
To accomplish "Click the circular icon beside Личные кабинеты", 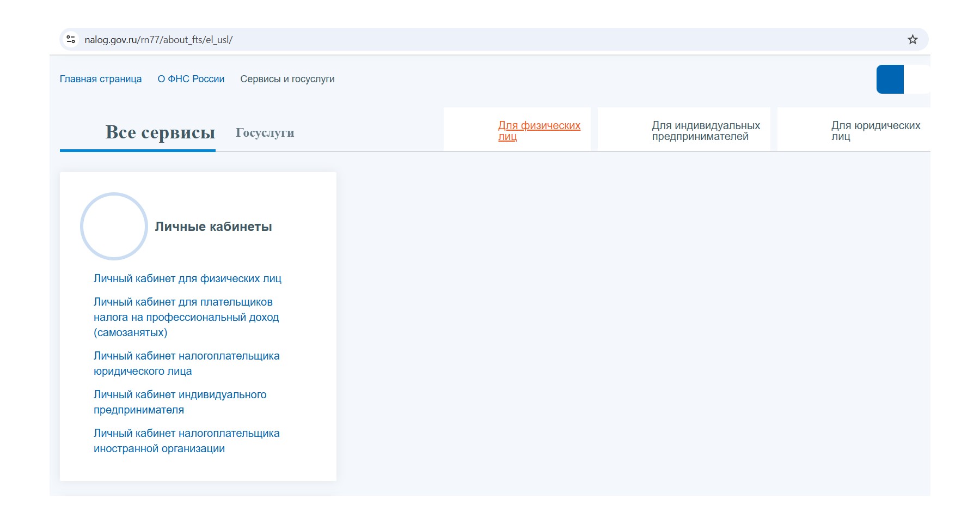I will tap(114, 226).
